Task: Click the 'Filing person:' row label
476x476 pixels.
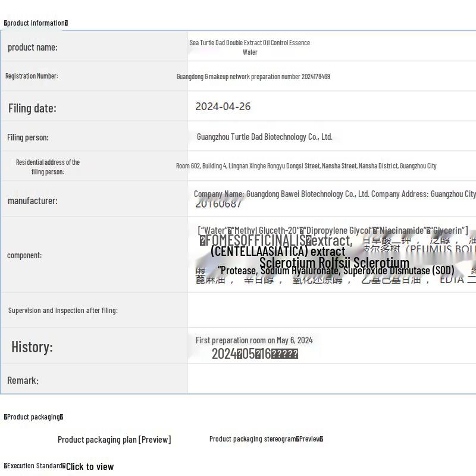Action: pos(27,137)
